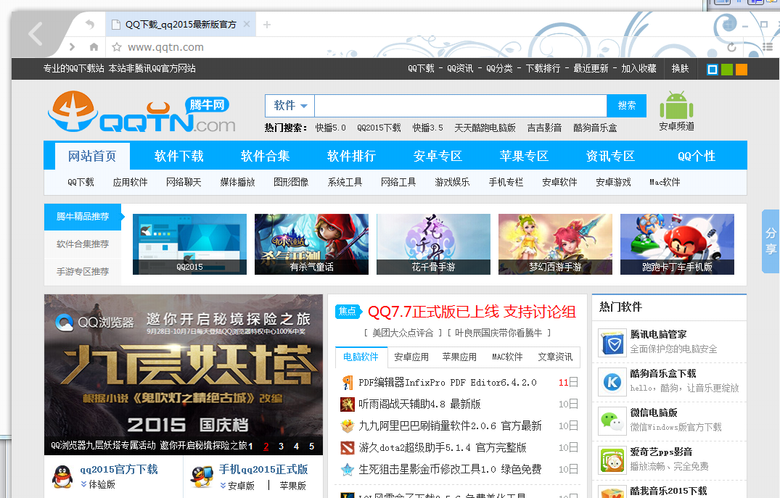Screen dimensions: 780x498
Task: Open the 安卓专区 nav tab
Action: pos(438,156)
